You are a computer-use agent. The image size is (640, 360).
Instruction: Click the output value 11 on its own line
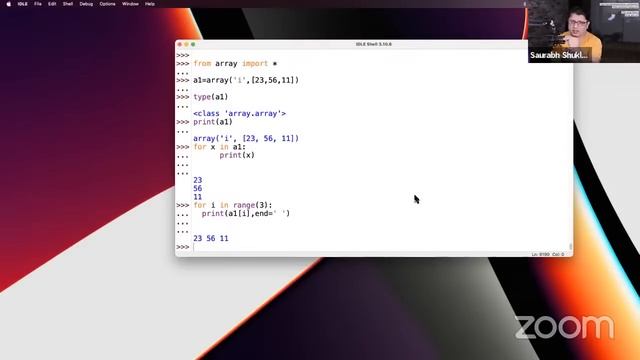198,197
